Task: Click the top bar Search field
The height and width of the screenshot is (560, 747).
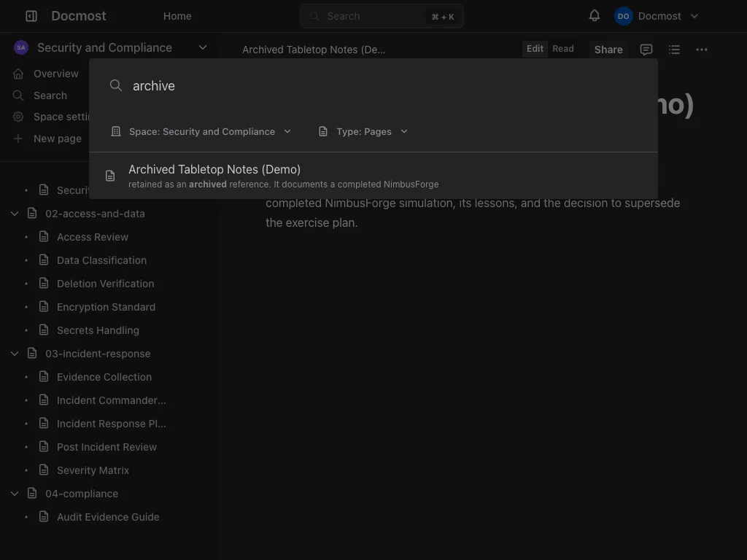Action: [x=382, y=16]
